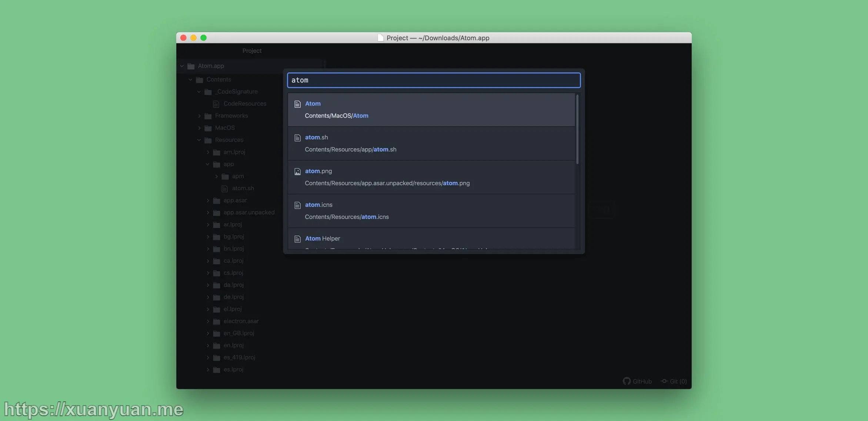The width and height of the screenshot is (868, 421).
Task: Expand the am.lproj folder chevron
Action: point(208,152)
